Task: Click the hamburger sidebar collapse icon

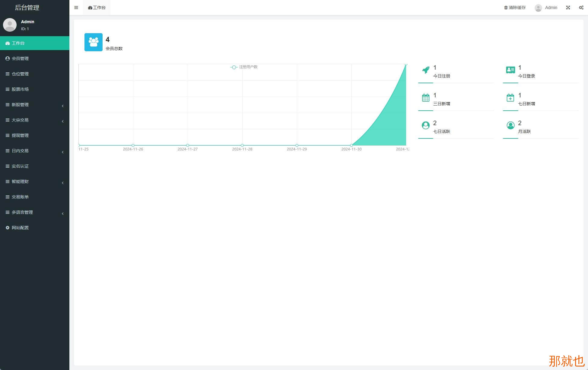Action: tap(76, 8)
